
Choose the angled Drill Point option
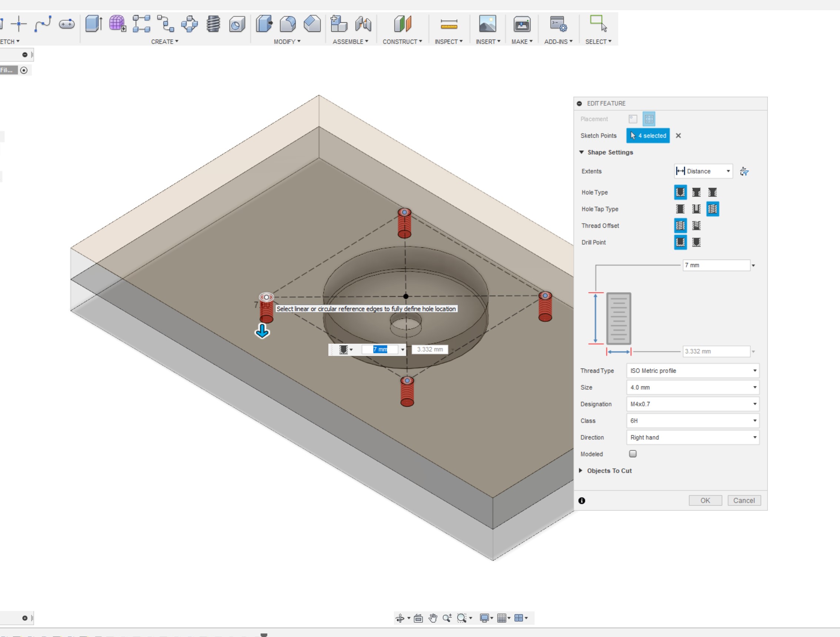tap(696, 242)
